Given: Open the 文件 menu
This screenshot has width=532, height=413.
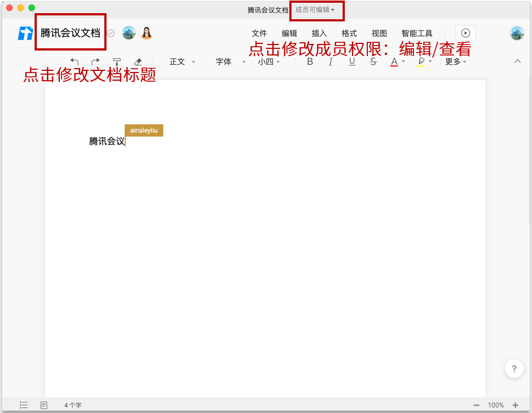Looking at the screenshot, I should coord(259,34).
